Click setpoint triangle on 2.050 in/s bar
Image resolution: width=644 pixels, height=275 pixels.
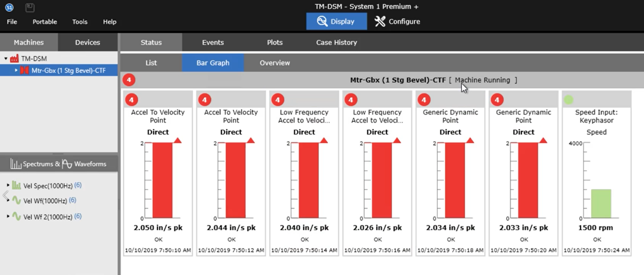(x=178, y=140)
